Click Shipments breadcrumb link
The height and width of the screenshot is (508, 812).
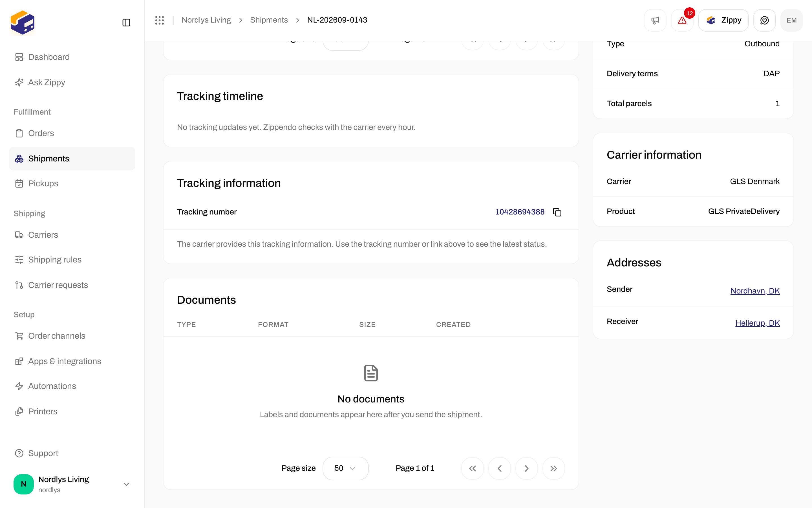point(269,20)
